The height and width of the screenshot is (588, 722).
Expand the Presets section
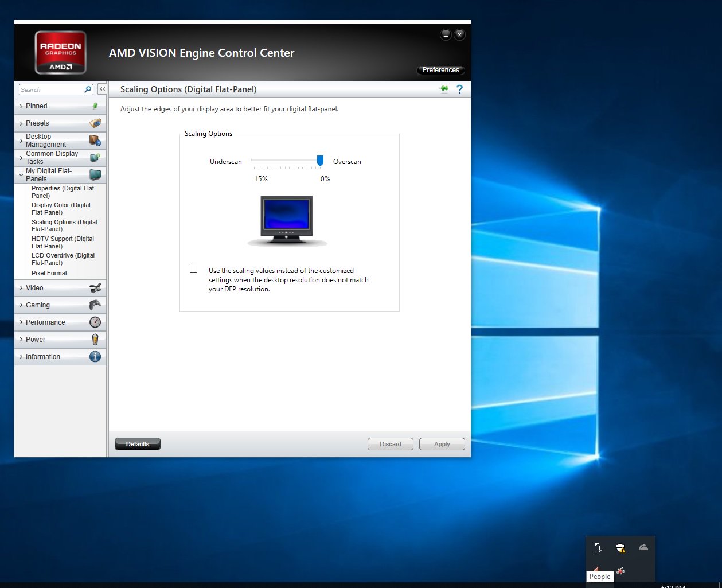[37, 123]
